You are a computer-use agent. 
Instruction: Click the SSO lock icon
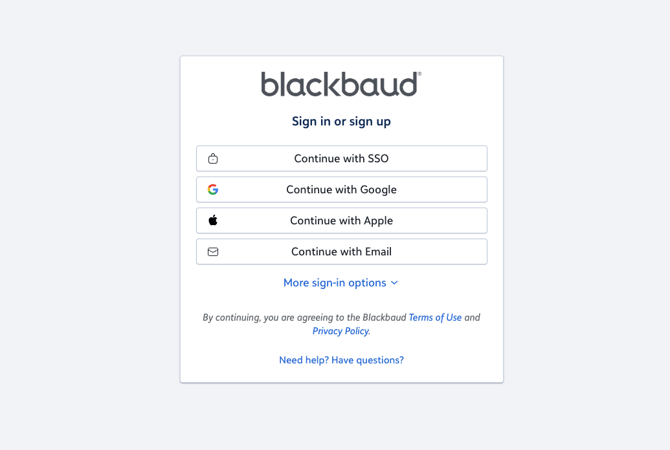213,158
